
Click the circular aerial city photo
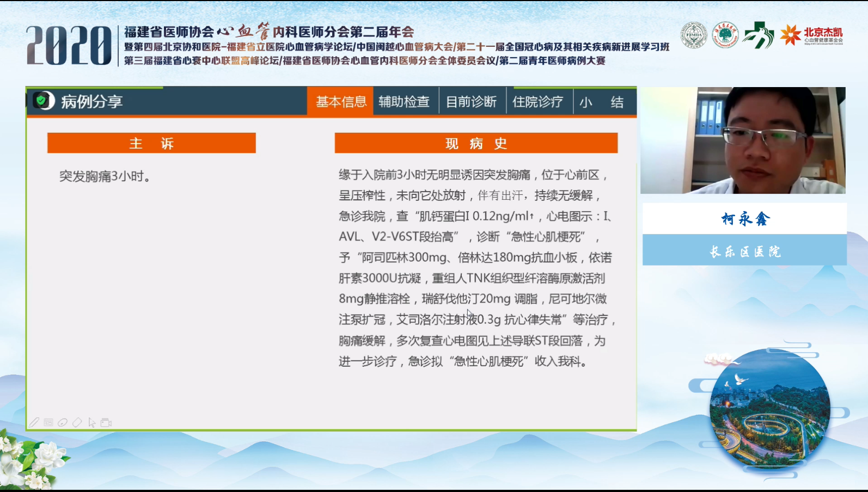(x=769, y=409)
